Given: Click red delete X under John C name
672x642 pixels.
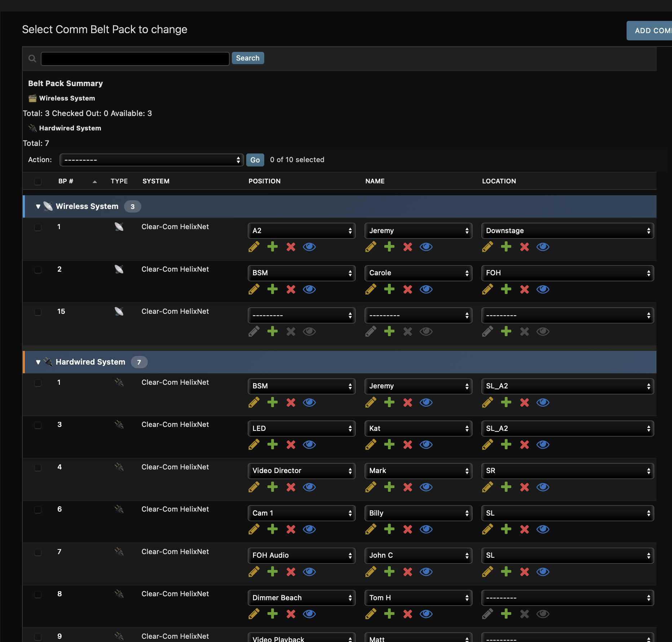Looking at the screenshot, I should [x=407, y=572].
